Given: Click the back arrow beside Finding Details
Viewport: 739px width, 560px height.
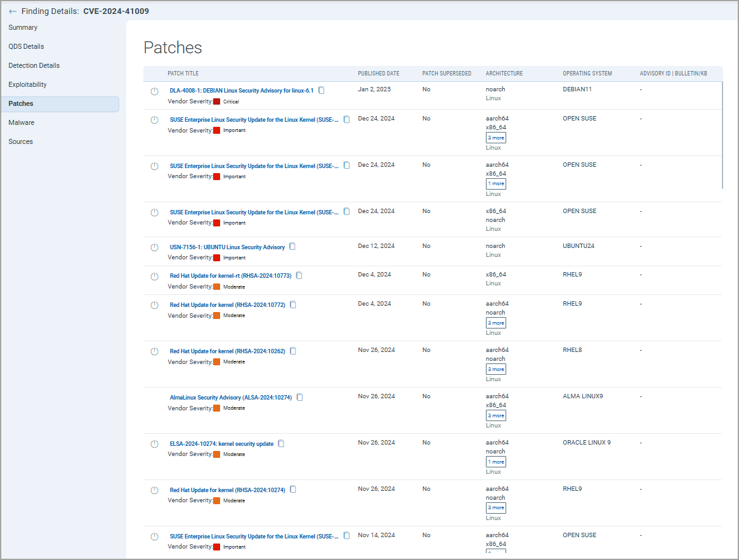Looking at the screenshot, I should [x=13, y=11].
